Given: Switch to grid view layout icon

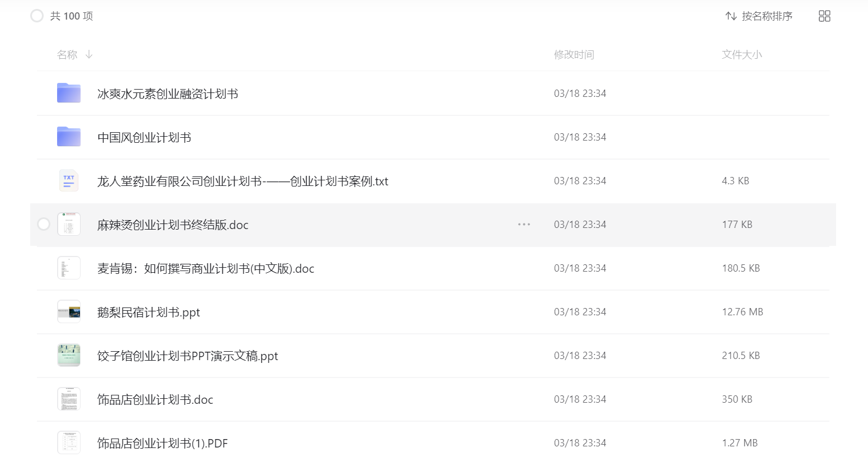Looking at the screenshot, I should pyautogui.click(x=824, y=16).
